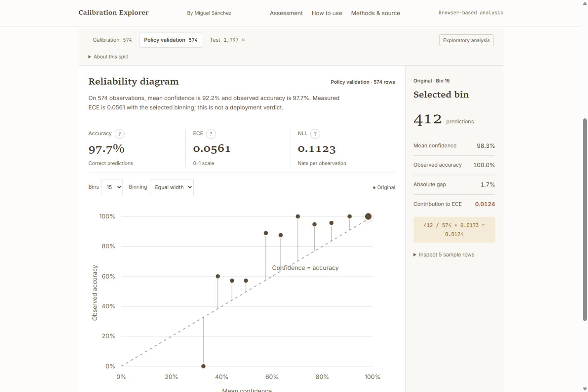Click the 97.7% accuracy figure

pyautogui.click(x=106, y=149)
